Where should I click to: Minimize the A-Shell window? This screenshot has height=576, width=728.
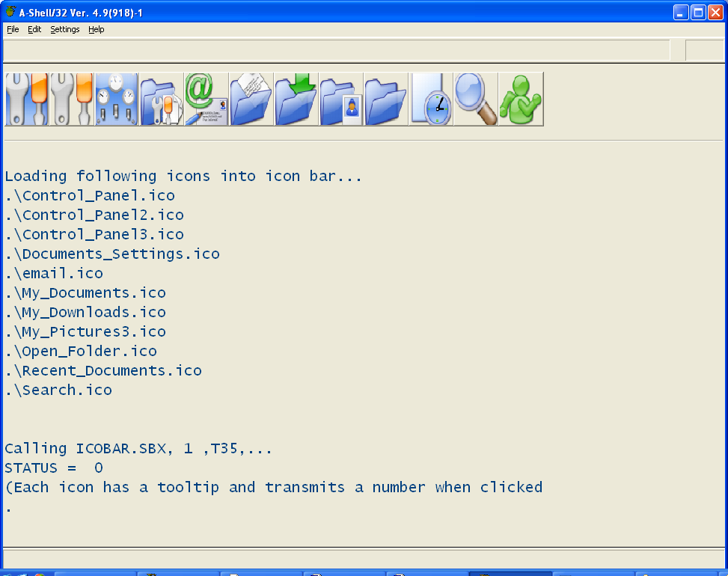(680, 12)
